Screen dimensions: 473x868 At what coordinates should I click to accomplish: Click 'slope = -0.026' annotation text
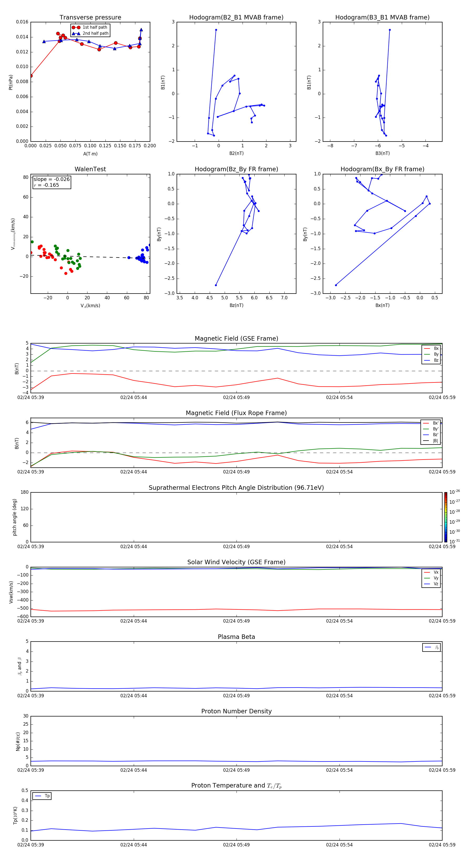(52, 179)
